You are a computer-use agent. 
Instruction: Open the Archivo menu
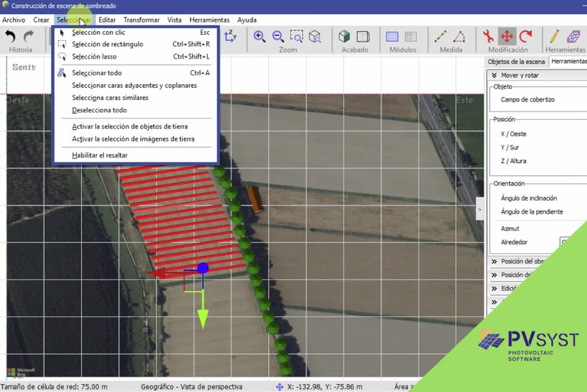14,20
